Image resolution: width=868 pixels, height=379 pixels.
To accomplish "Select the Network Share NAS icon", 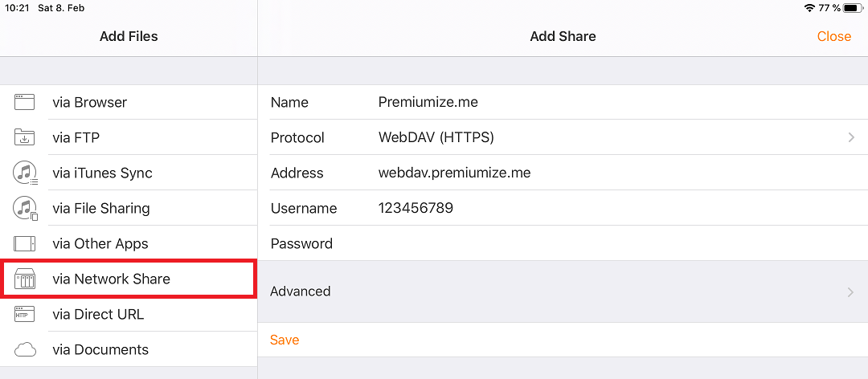I will pyautogui.click(x=24, y=279).
